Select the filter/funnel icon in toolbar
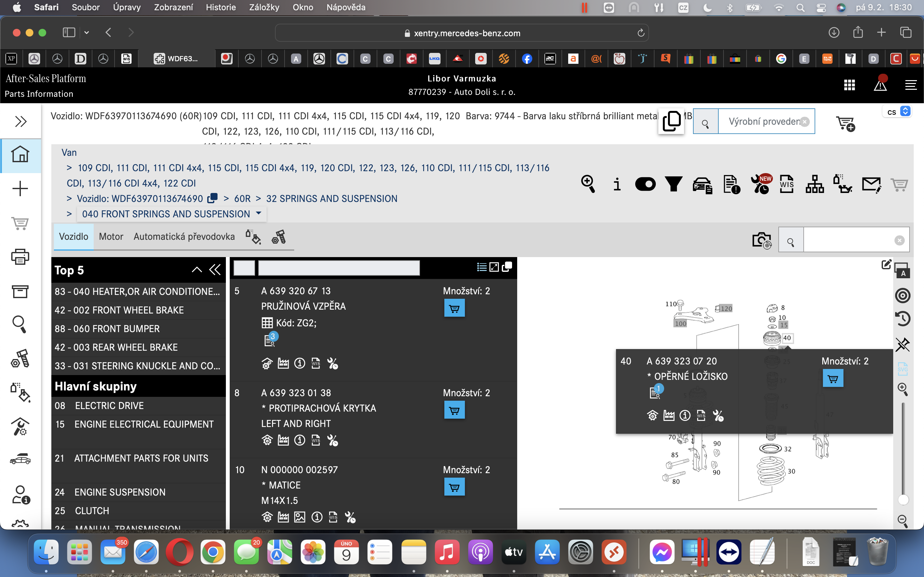 pos(674,185)
